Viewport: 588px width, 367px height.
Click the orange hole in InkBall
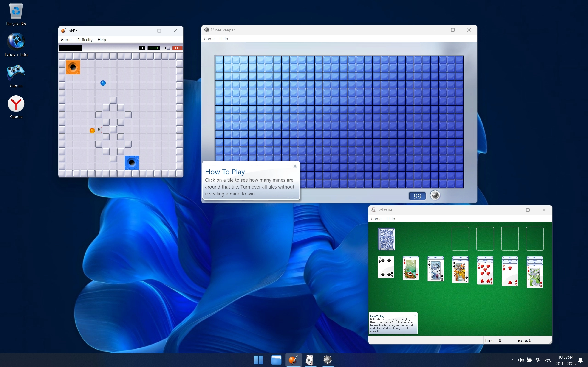point(73,67)
